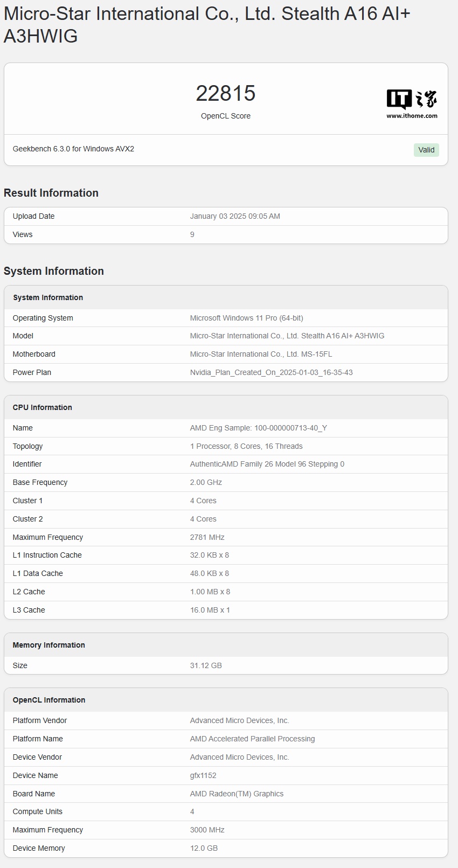Click the Result Information heading
The width and height of the screenshot is (458, 868).
[x=51, y=193]
